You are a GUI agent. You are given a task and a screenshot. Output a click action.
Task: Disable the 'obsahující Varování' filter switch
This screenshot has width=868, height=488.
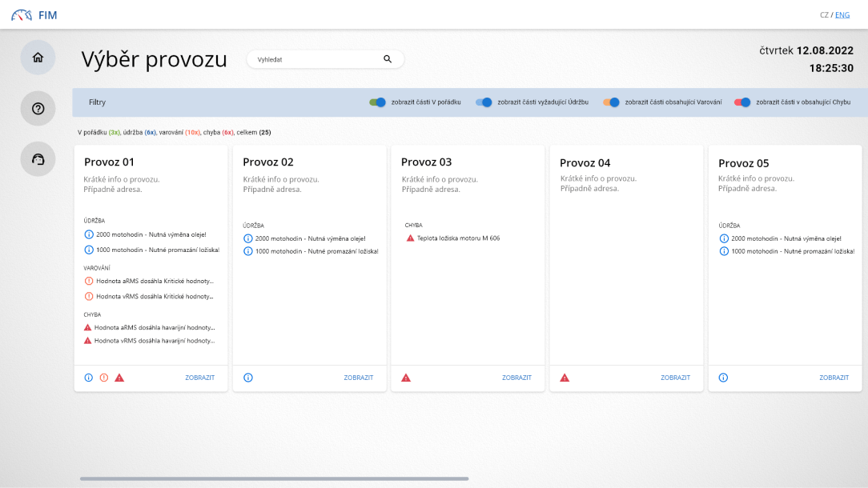point(612,102)
